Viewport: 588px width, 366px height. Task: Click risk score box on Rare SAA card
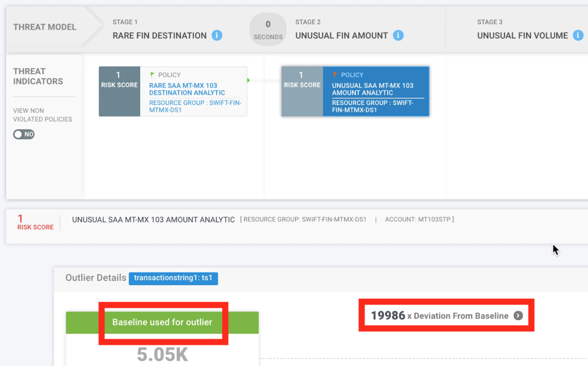(x=120, y=91)
